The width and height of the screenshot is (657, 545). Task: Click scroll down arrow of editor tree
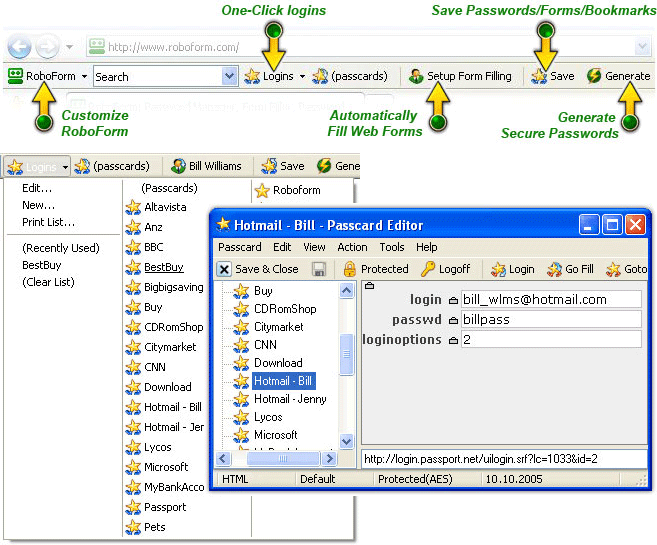pos(347,441)
